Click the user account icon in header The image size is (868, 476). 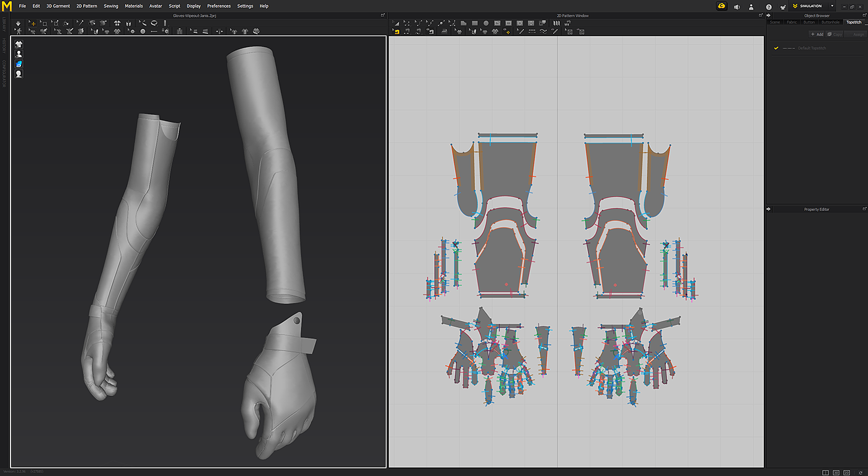[751, 7]
